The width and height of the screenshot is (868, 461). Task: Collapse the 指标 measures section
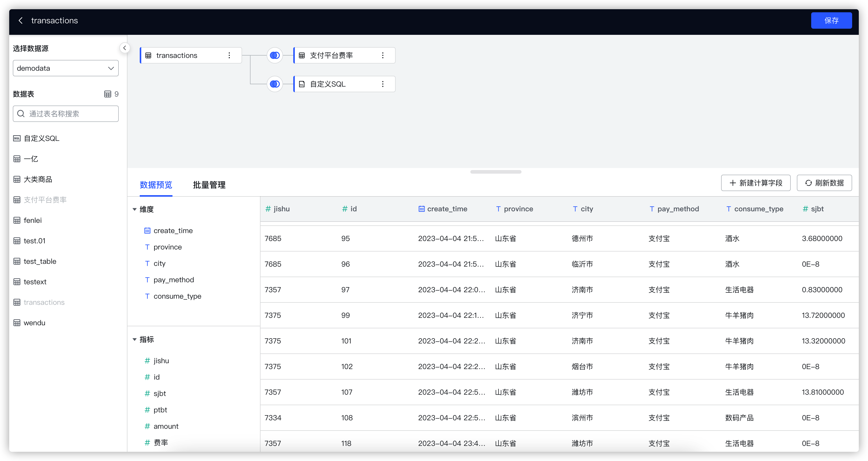click(134, 340)
